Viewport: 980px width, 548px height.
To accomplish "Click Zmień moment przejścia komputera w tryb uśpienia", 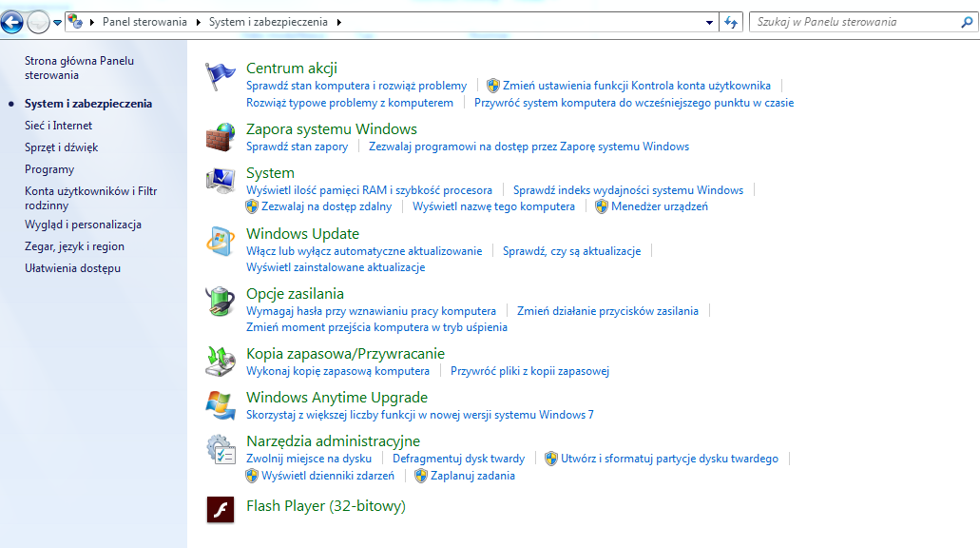I will pyautogui.click(x=376, y=327).
